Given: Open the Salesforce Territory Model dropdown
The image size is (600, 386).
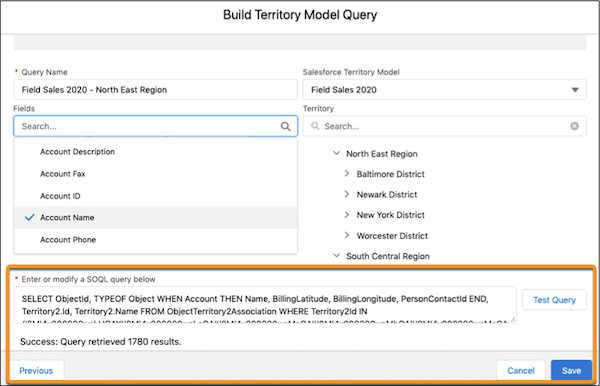Looking at the screenshot, I should pyautogui.click(x=444, y=90).
